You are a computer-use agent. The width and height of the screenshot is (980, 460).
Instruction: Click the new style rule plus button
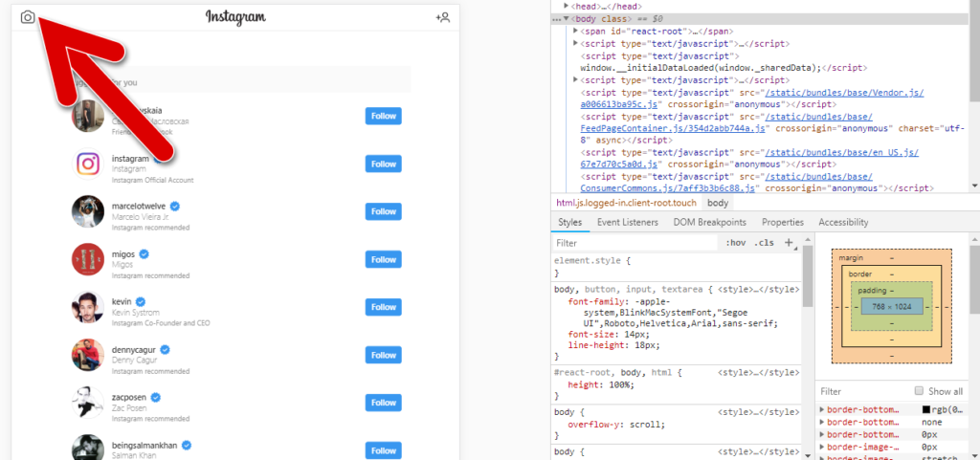pos(789,242)
